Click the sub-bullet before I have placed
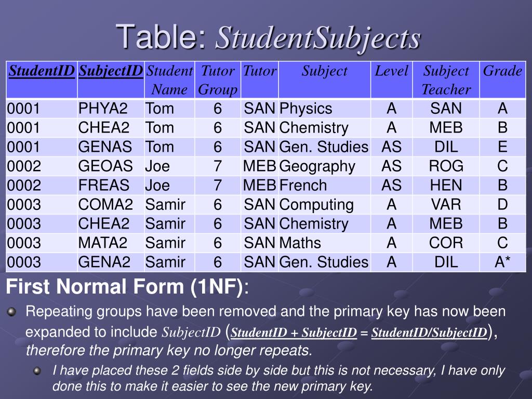The height and width of the screenshot is (399, 532). point(37,371)
